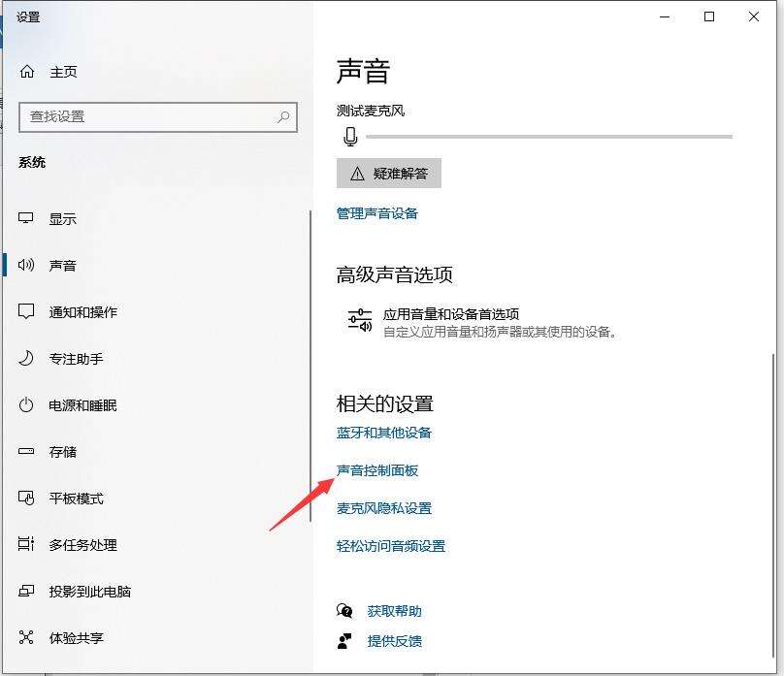Click the get help chat icon
The image size is (784, 676).
[x=344, y=611]
